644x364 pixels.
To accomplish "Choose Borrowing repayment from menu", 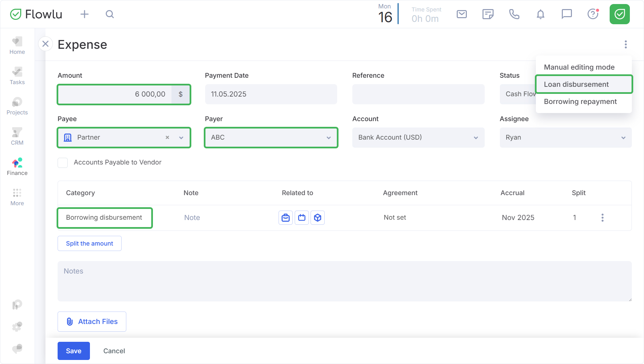I will pos(580,102).
